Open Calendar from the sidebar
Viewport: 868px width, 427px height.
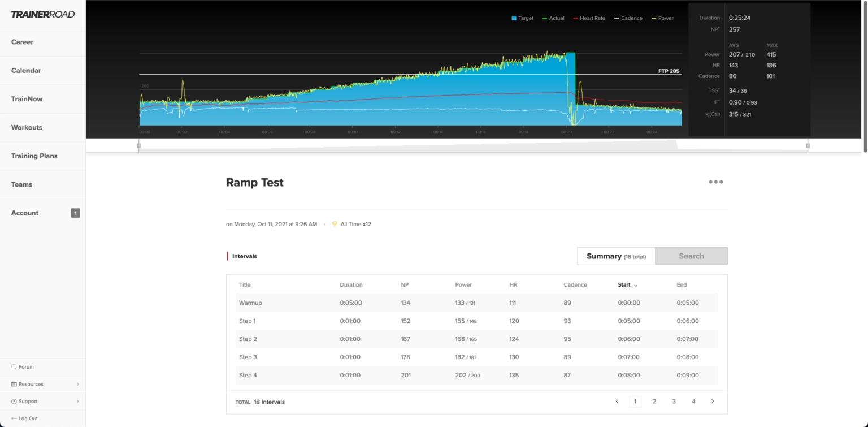pos(26,71)
